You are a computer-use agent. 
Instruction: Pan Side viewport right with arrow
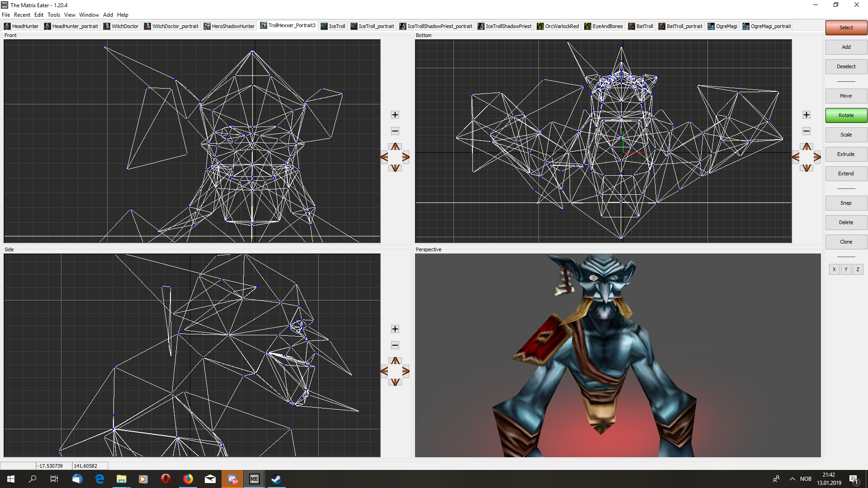click(x=406, y=371)
